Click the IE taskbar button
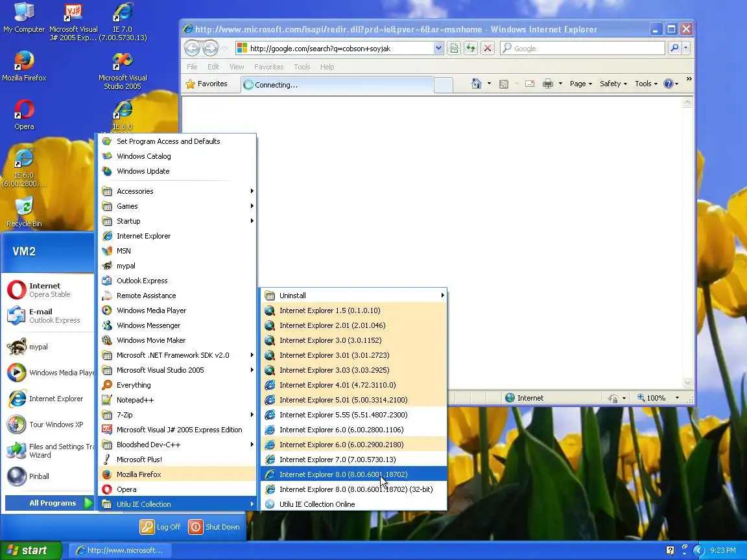 click(120, 550)
